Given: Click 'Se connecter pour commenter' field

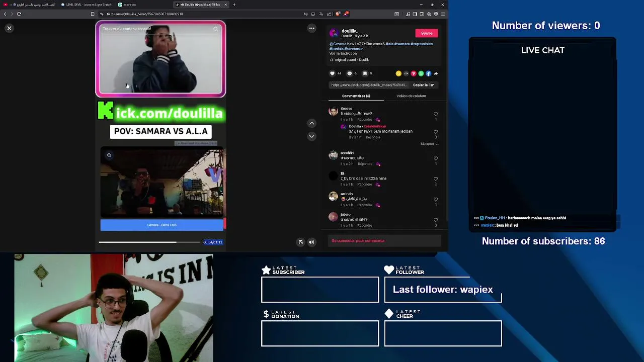Looking at the screenshot, I should tap(385, 241).
